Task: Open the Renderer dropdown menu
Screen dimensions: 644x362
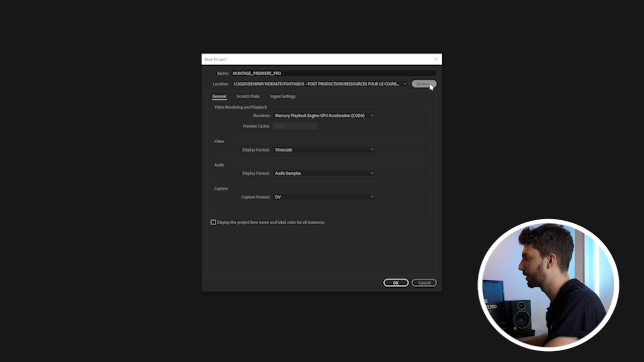Action: [x=324, y=116]
